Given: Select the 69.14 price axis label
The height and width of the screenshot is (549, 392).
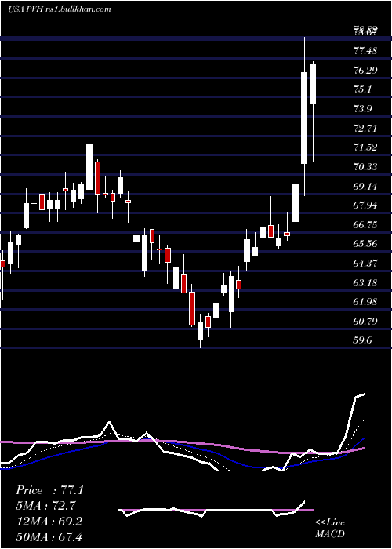Looking at the screenshot, I should tap(365, 187).
